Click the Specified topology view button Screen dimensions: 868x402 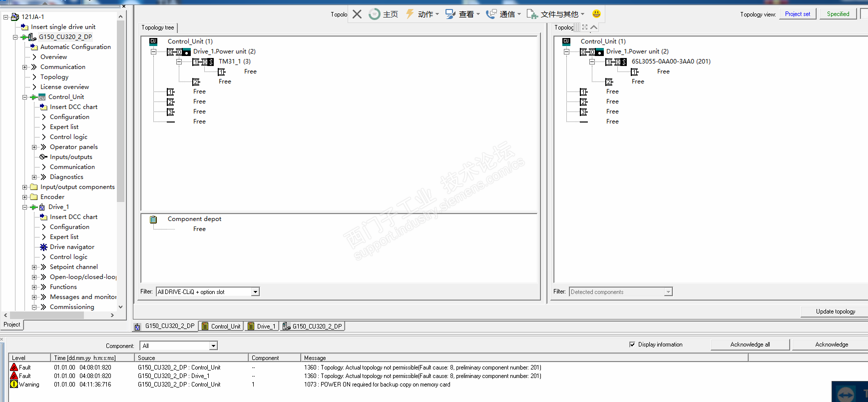[x=838, y=14]
